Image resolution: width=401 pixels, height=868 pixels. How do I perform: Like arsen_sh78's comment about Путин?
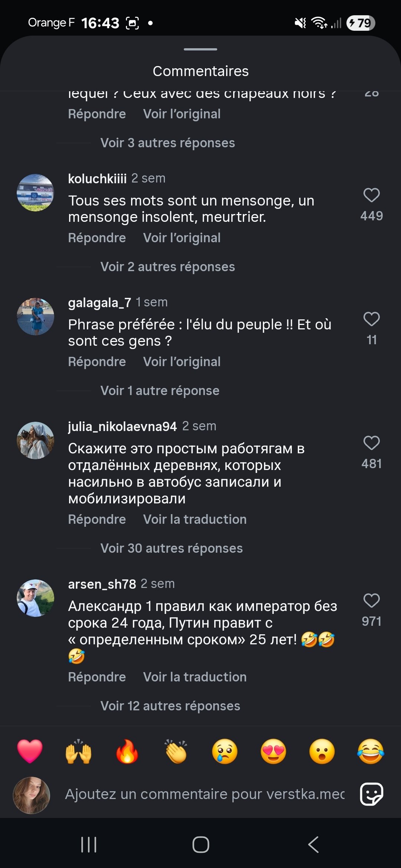coord(371,601)
